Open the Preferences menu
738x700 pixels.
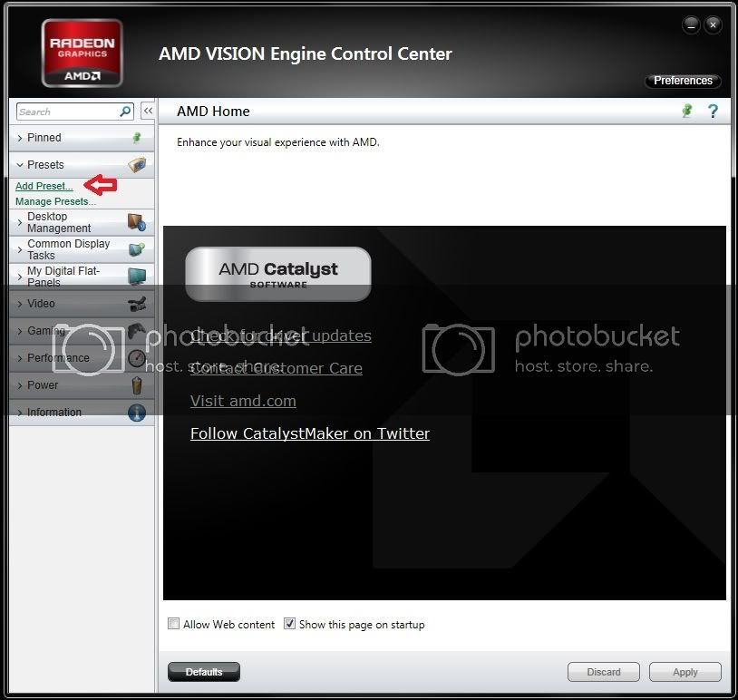click(683, 81)
